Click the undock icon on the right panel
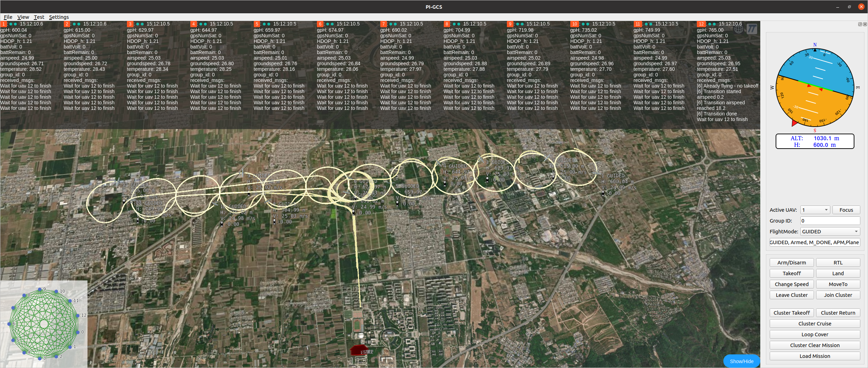Image resolution: width=868 pixels, height=368 pixels. click(859, 24)
